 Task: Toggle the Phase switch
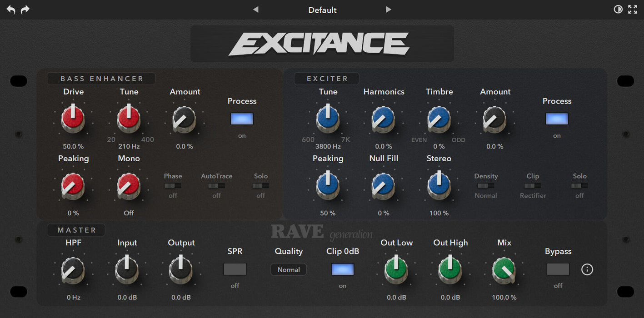pyautogui.click(x=173, y=185)
